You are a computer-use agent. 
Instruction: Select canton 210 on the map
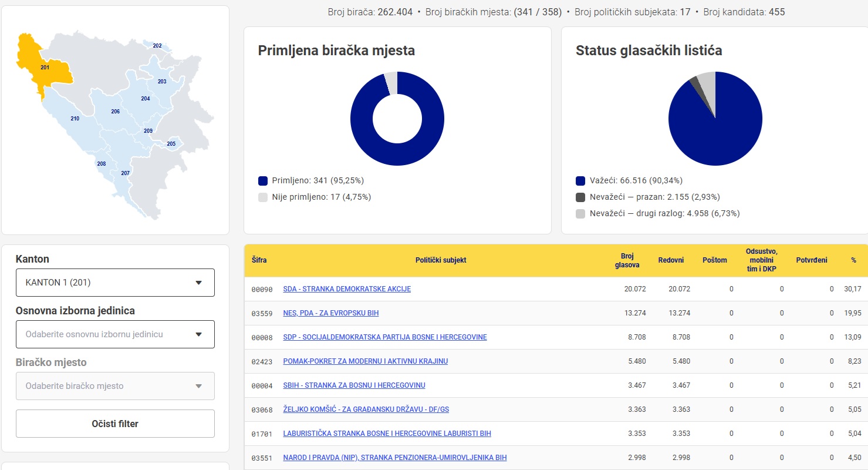[75, 119]
